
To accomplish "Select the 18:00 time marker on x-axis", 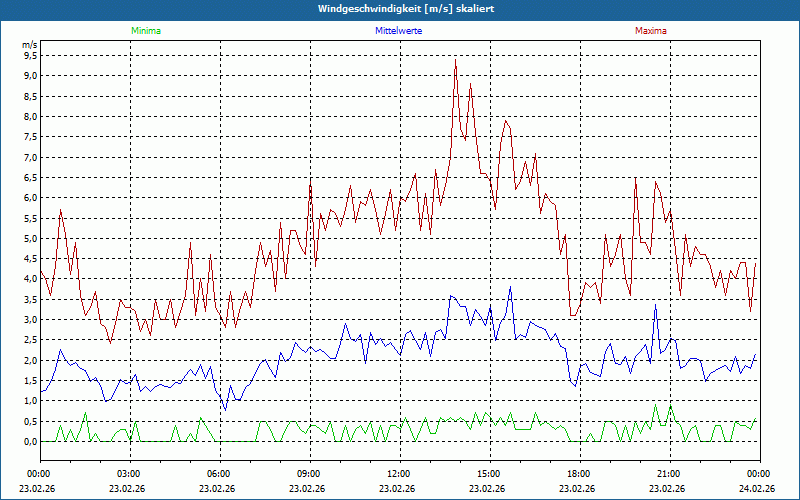I will [x=579, y=474].
